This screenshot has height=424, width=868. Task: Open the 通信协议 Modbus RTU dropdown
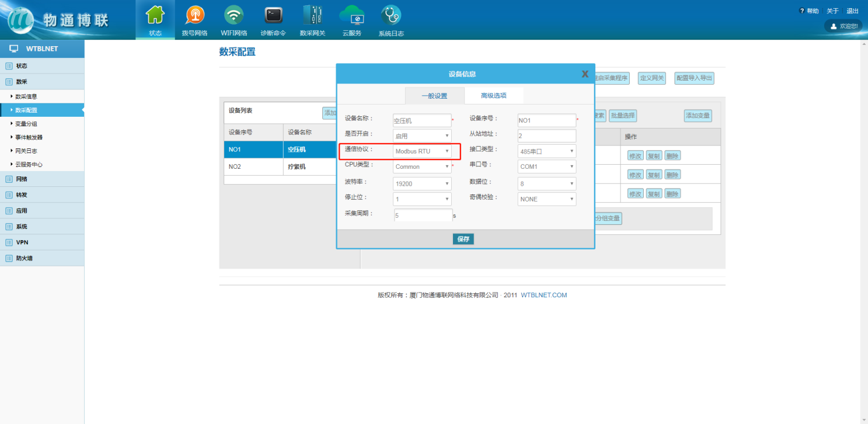click(423, 151)
